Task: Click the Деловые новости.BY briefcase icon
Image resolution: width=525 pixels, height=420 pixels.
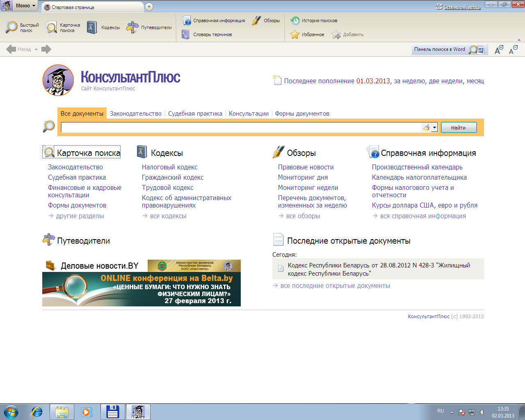Action: (x=50, y=265)
